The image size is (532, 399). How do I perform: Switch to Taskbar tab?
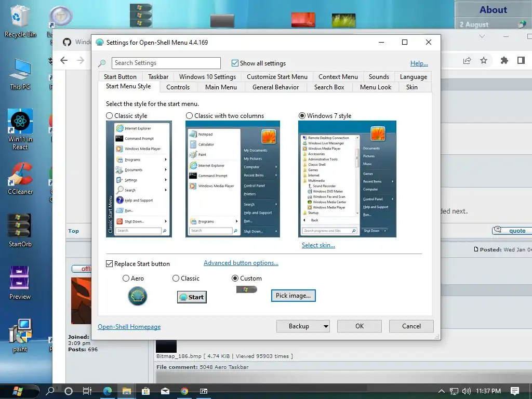(x=158, y=77)
